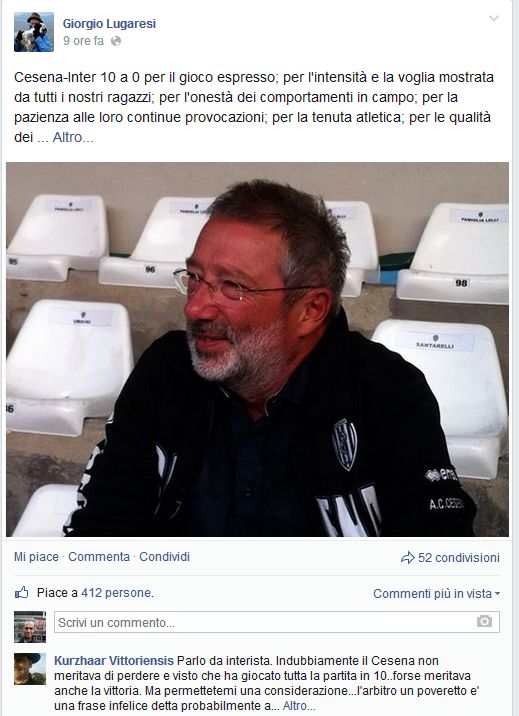Click the share arrow icon

pos(407,558)
